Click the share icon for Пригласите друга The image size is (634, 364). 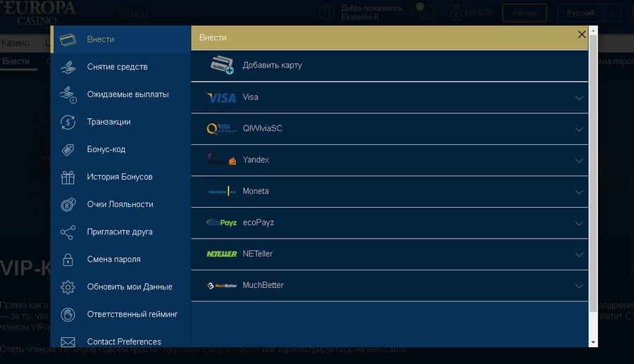click(x=68, y=232)
